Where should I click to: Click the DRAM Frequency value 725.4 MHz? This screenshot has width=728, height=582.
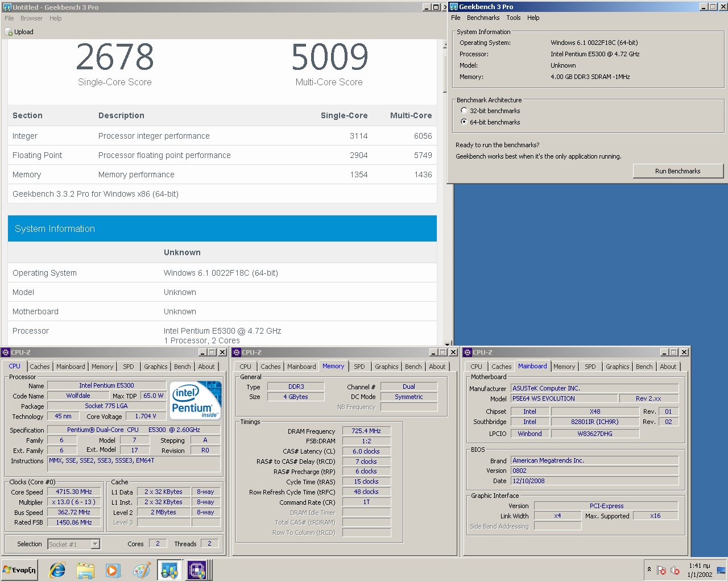[366, 431]
